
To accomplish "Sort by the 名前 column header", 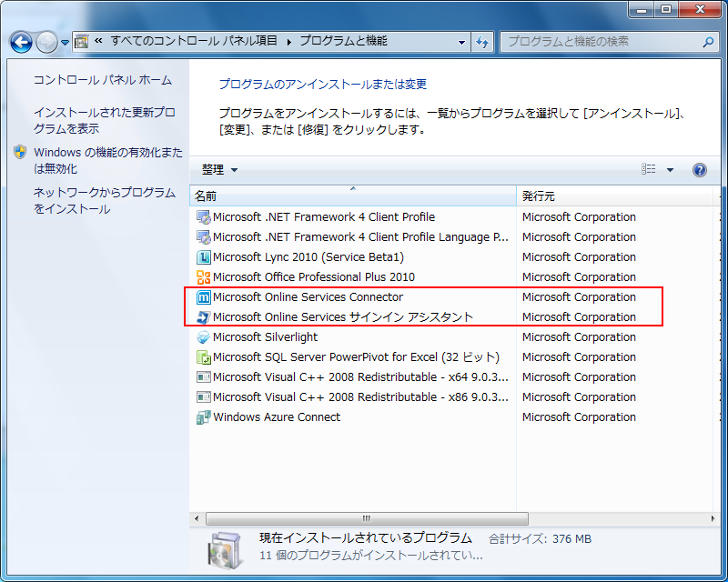I will pyautogui.click(x=353, y=196).
